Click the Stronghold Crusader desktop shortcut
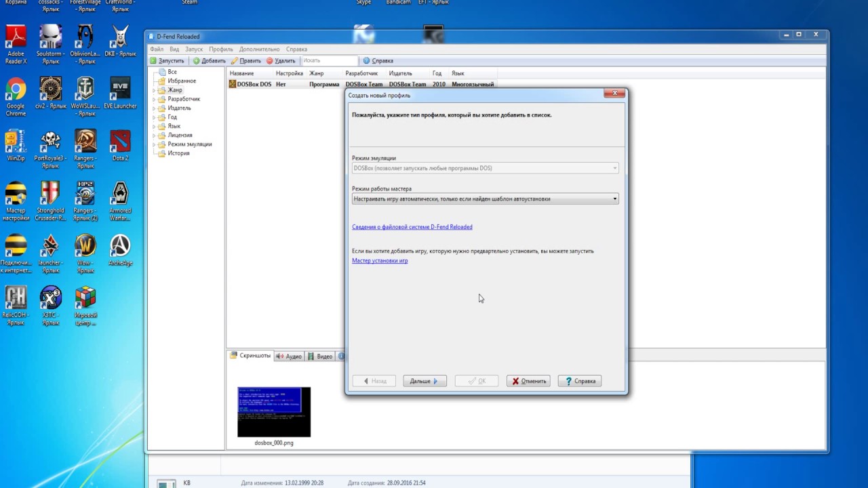 click(x=50, y=201)
